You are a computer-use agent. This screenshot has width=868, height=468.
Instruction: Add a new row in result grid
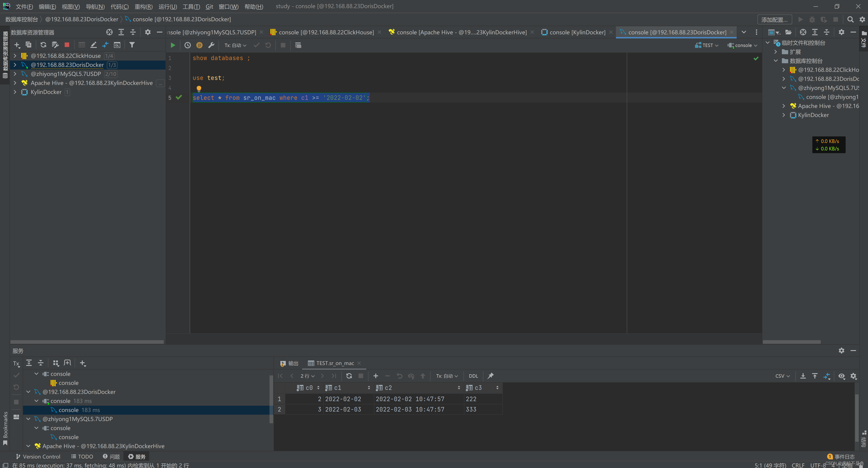376,376
